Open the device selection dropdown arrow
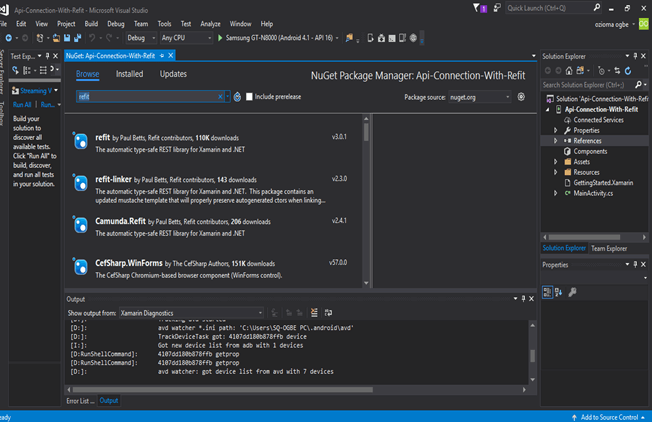Screen dimensions: 652x422 [337, 38]
